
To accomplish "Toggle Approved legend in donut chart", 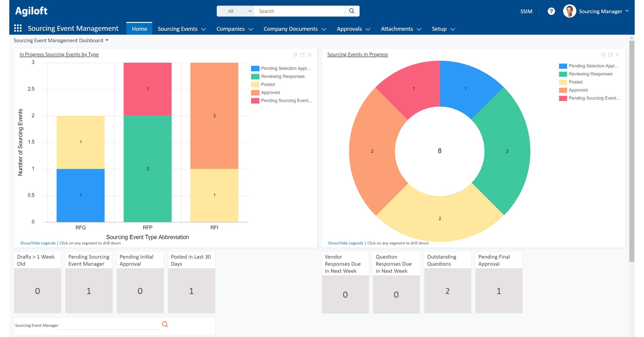I will click(x=573, y=90).
